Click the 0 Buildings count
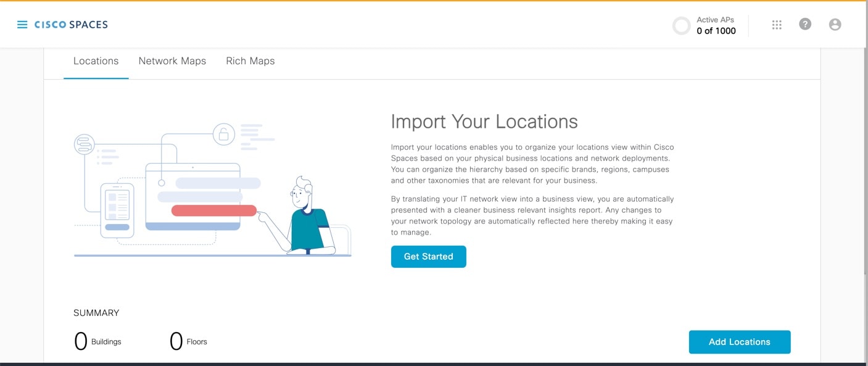868x366 pixels. (x=97, y=341)
